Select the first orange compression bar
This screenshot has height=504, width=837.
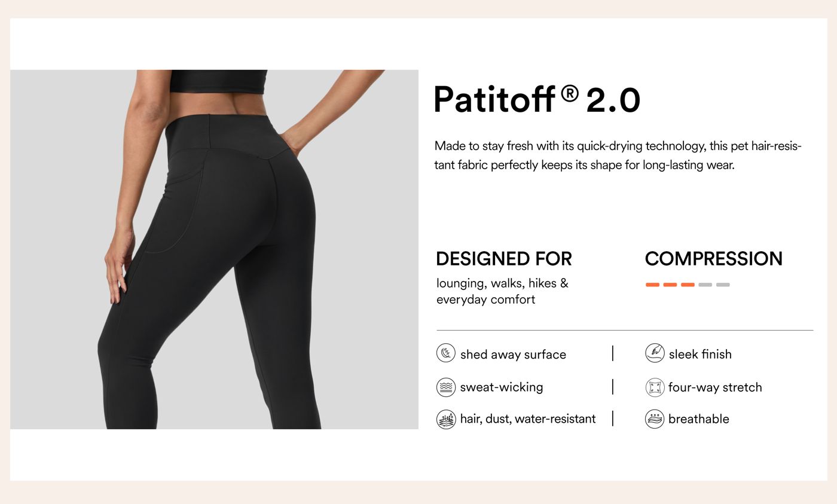(652, 285)
